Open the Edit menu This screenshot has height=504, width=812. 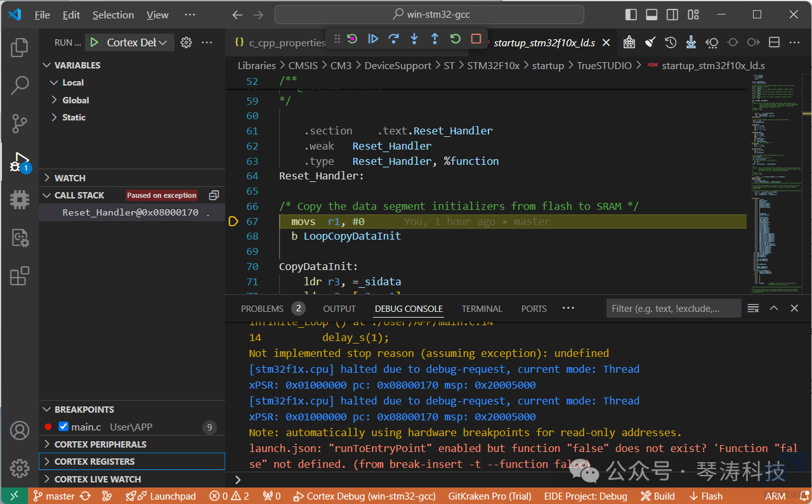(x=72, y=15)
